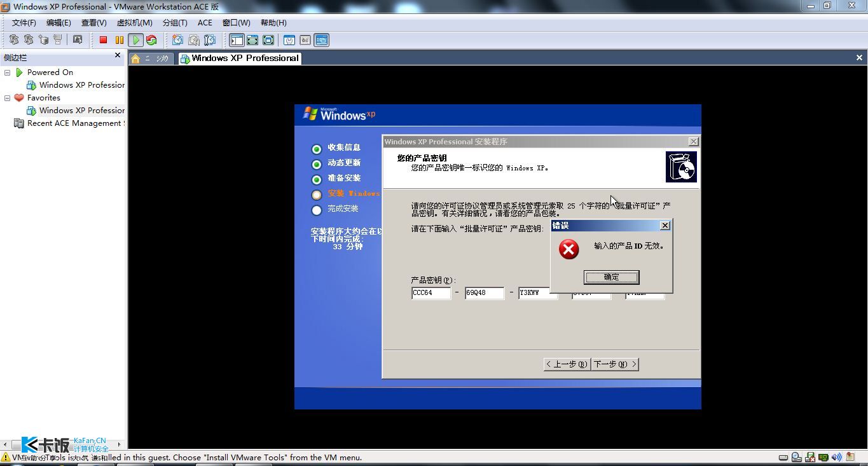Select the Windows XP Professional tab

tap(240, 58)
